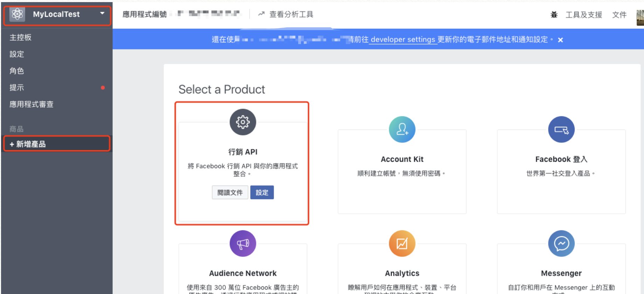
Task: Click Account Kit description 順利建立帳號
Action: [402, 174]
